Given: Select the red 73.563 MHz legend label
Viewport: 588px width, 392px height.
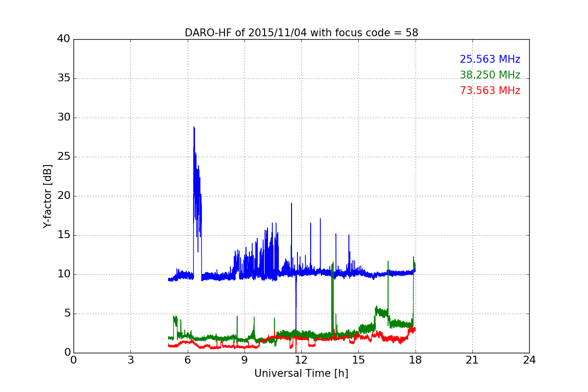Looking at the screenshot, I should 490,91.
